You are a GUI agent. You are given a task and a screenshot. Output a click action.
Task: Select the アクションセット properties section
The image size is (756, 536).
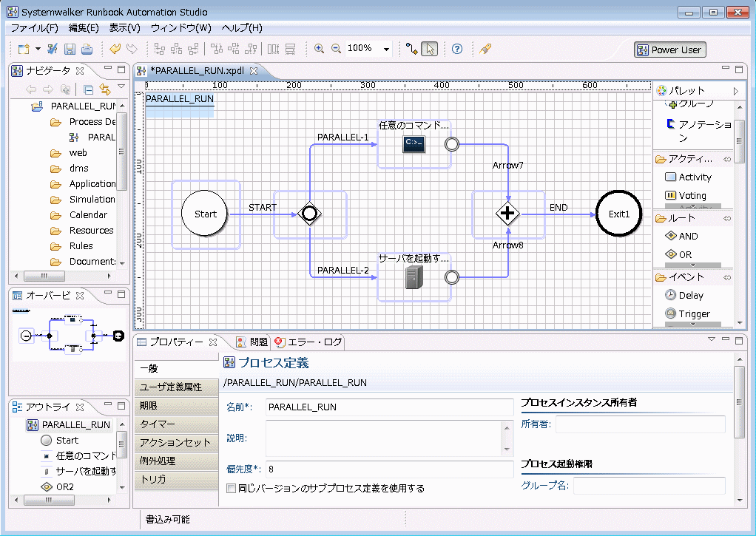[177, 443]
